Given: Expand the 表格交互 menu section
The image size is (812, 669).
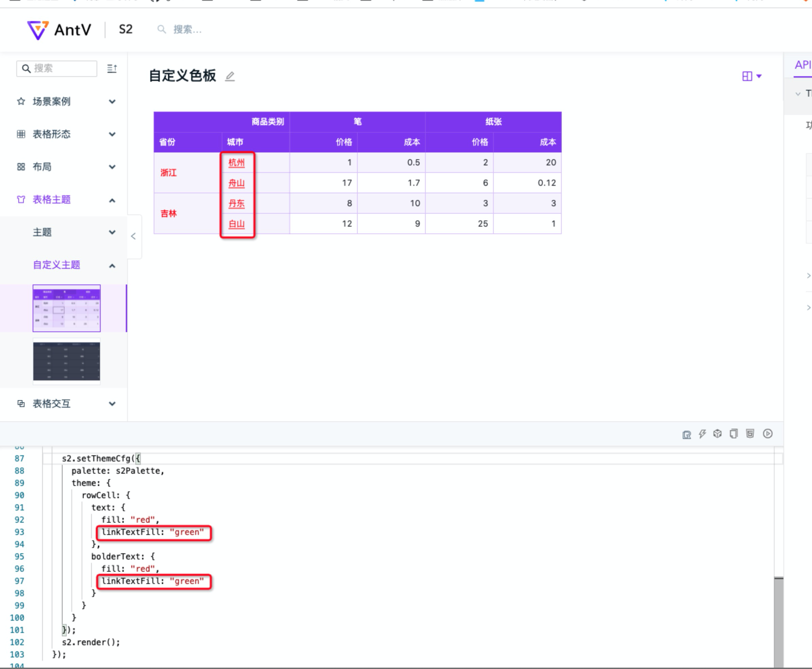Looking at the screenshot, I should (64, 404).
